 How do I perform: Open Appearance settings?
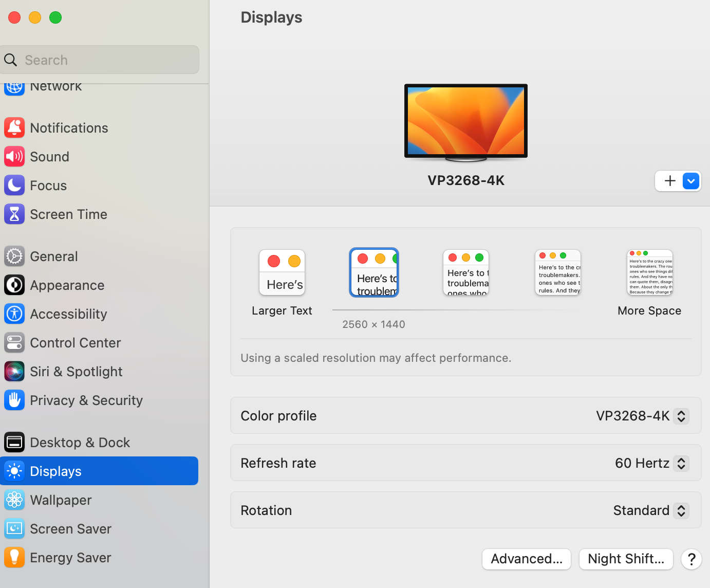(x=67, y=285)
